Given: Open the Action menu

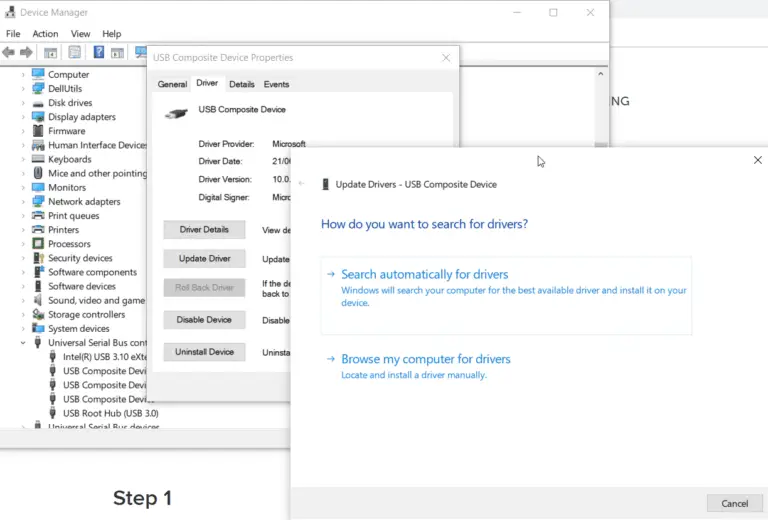Looking at the screenshot, I should click(x=45, y=34).
